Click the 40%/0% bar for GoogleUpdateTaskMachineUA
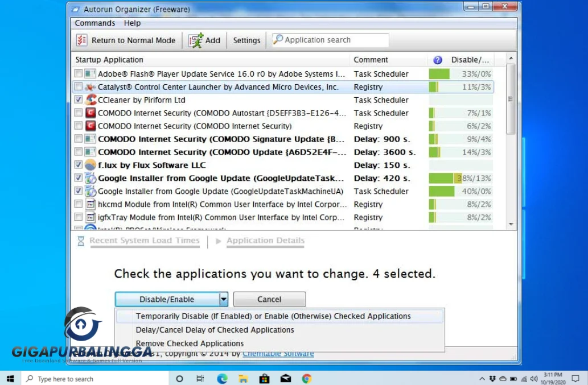588x385 pixels. (460, 192)
